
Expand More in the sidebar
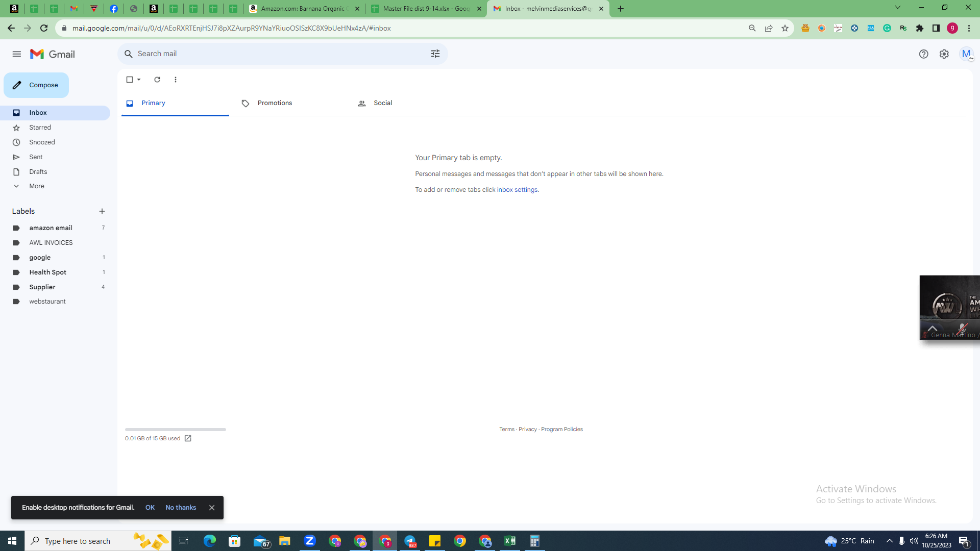coord(55,186)
